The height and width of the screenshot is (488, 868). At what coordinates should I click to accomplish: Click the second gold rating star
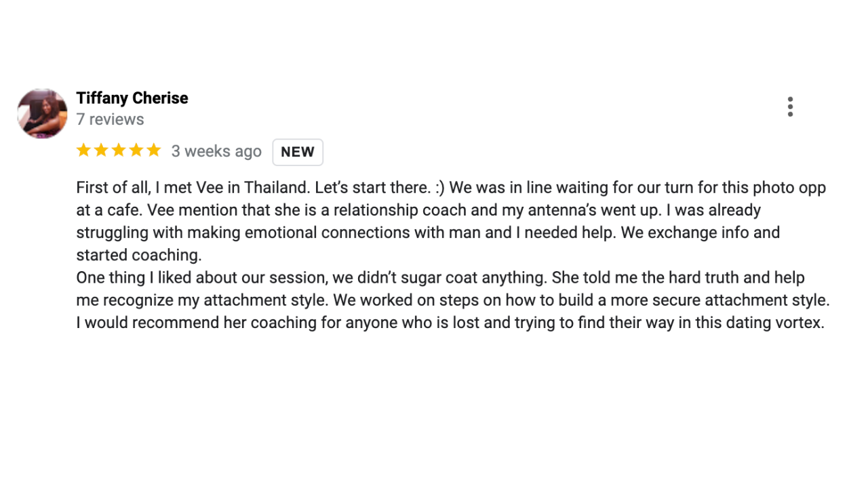tap(101, 150)
